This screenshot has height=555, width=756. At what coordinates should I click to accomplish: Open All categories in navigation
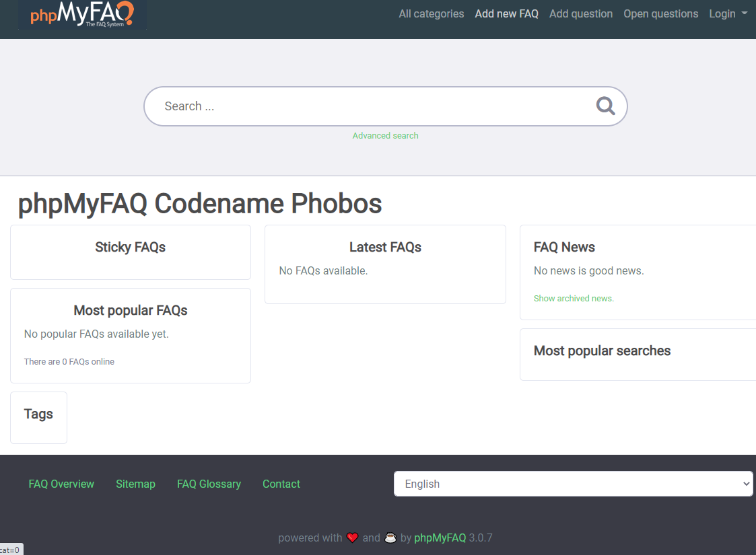431,14
